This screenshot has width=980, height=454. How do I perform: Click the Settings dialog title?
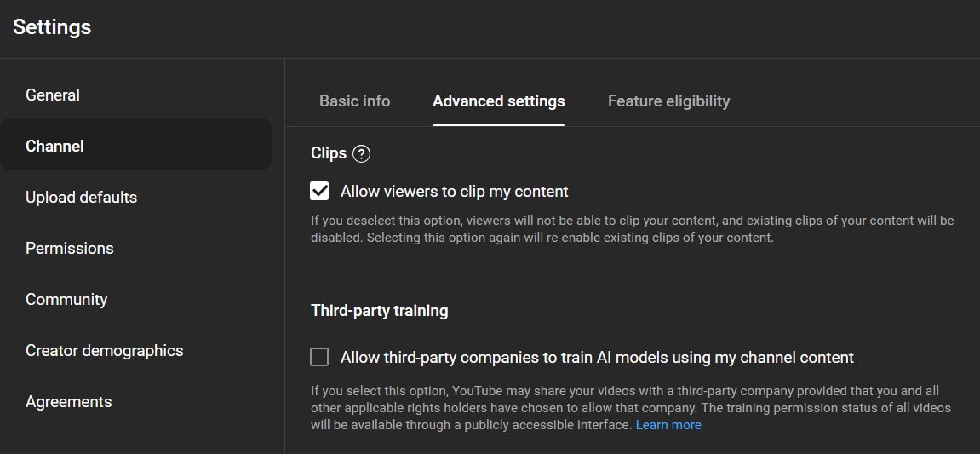tap(52, 27)
